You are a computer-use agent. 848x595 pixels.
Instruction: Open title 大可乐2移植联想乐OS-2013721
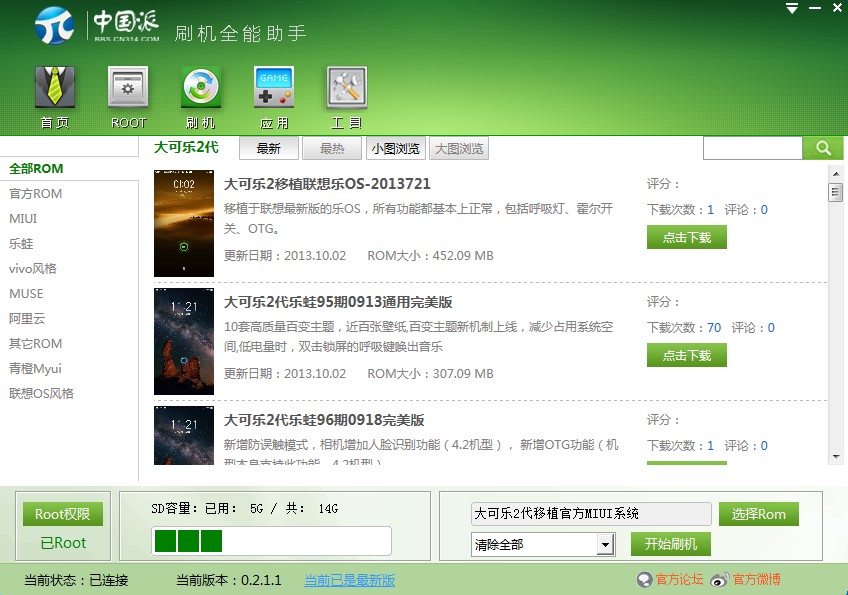pos(327,184)
